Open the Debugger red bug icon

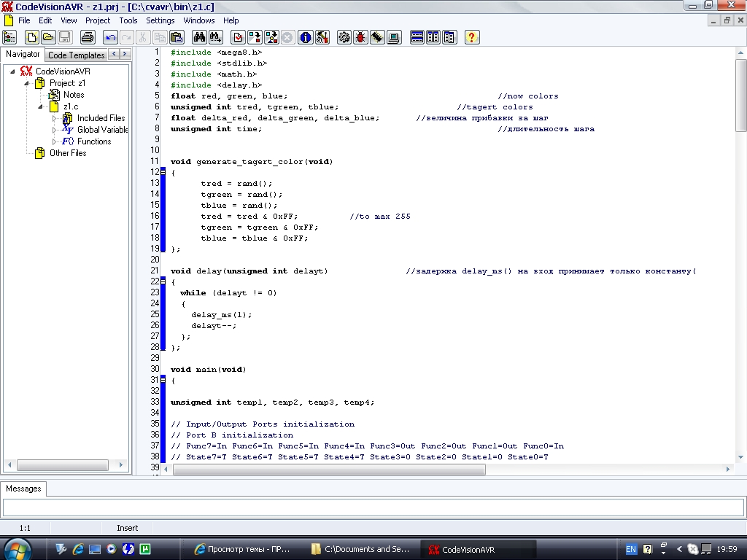[360, 37]
